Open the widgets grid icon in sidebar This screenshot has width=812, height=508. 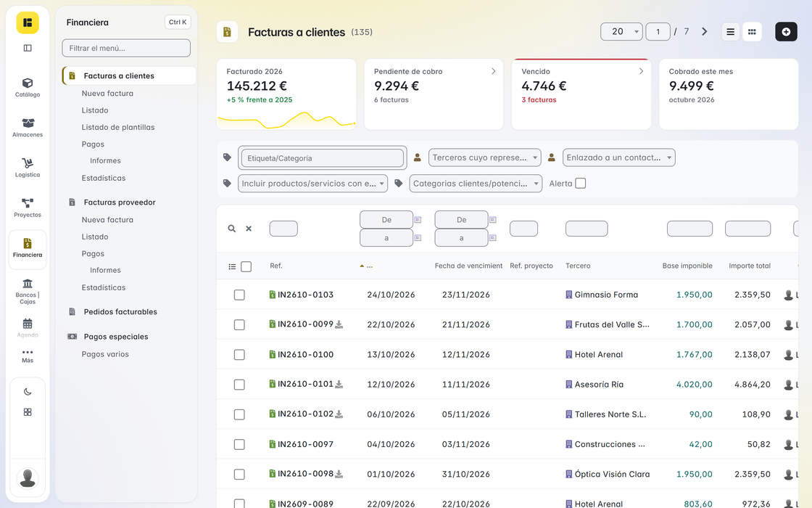28,412
